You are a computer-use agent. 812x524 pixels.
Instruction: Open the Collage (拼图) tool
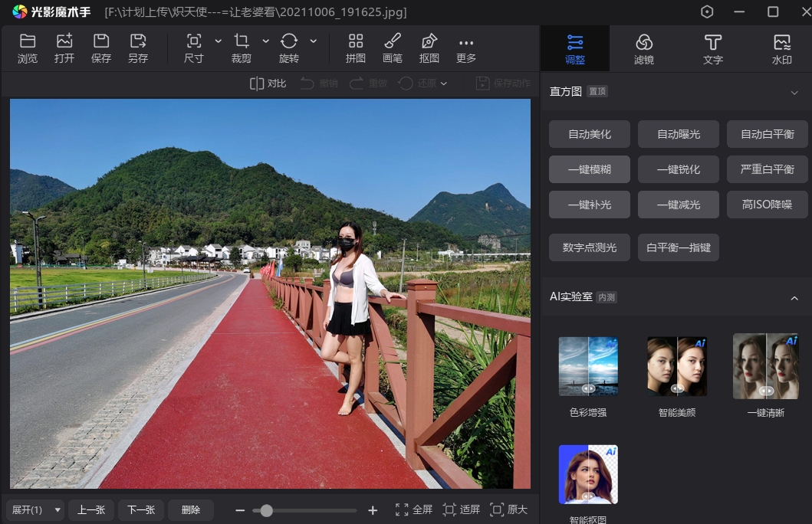[356, 42]
